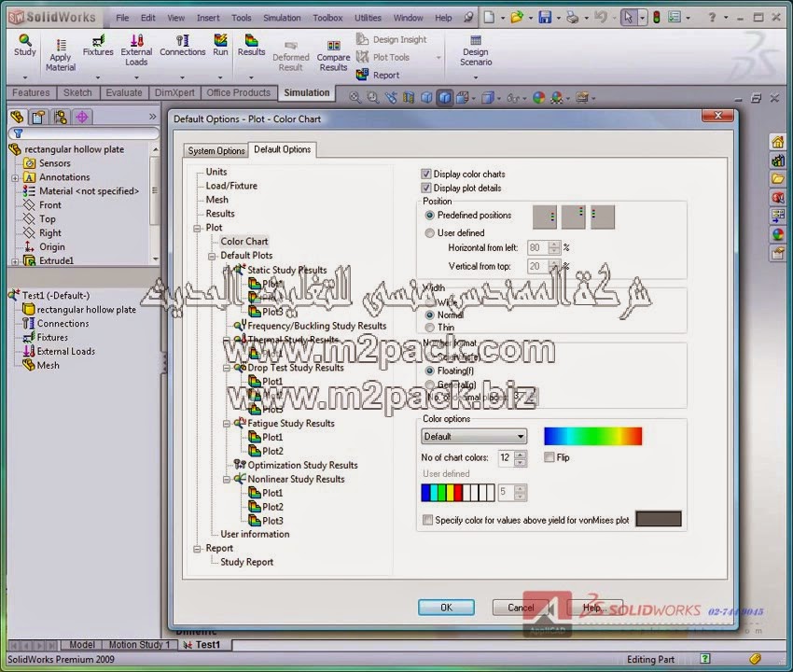The height and width of the screenshot is (672, 793).
Task: Select User defined position option
Action: tap(430, 233)
